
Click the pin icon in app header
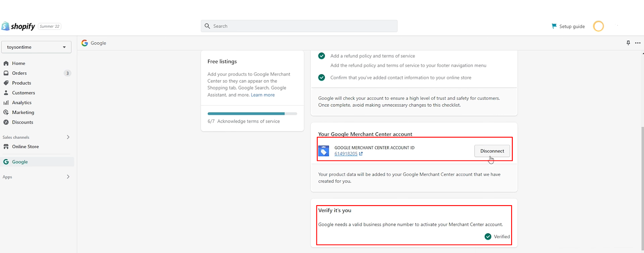click(x=628, y=43)
